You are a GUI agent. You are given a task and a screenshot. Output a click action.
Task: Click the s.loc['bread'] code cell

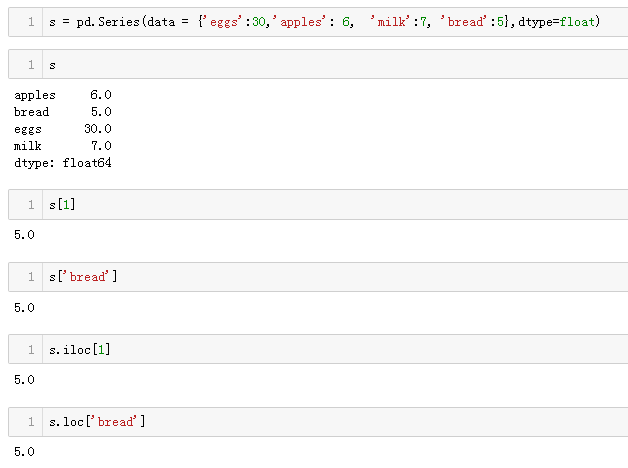pos(318,422)
